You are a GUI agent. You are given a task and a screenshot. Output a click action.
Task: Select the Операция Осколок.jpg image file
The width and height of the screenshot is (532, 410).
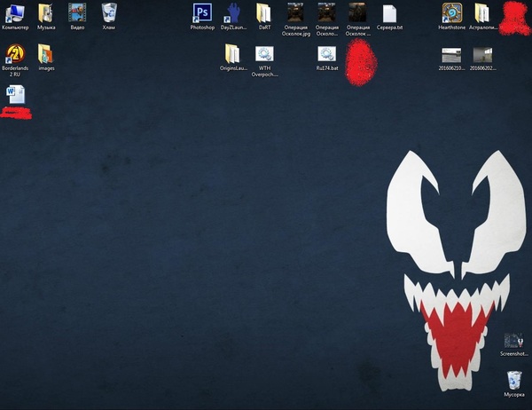click(295, 12)
